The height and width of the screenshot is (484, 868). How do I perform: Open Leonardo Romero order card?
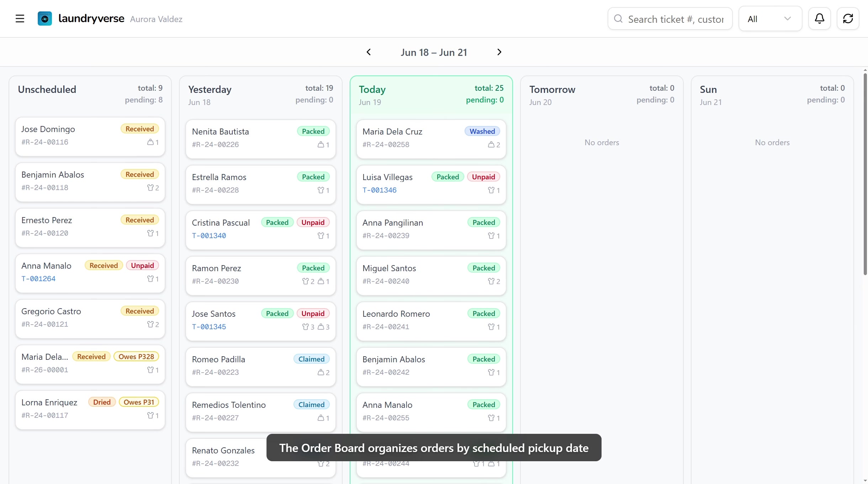pyautogui.click(x=431, y=321)
